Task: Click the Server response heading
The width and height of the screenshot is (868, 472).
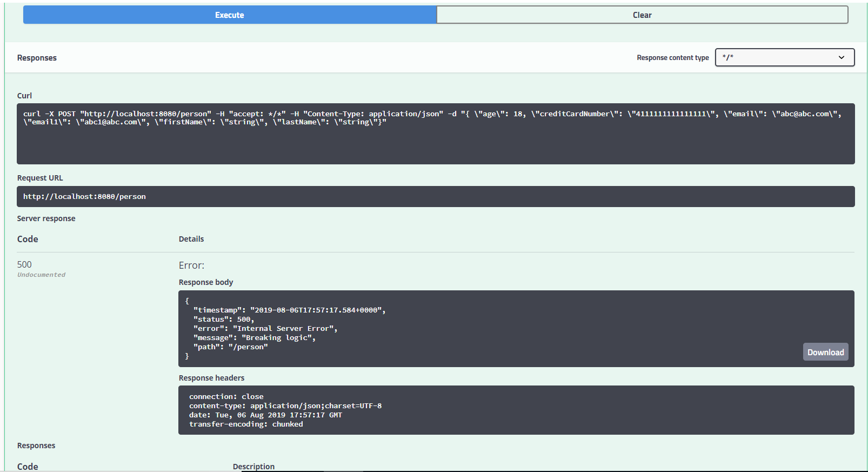Action: pos(46,218)
